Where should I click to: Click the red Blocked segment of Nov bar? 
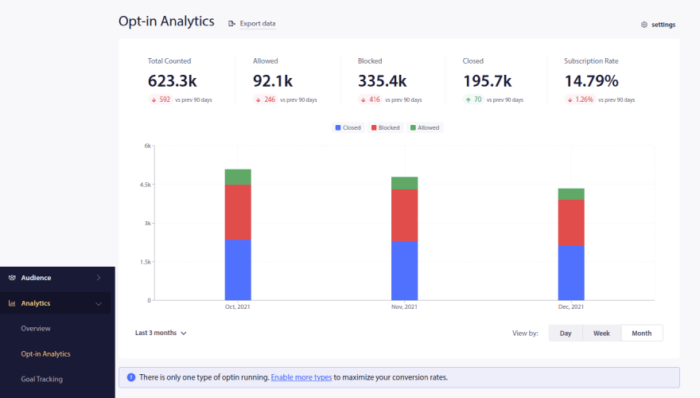pyautogui.click(x=404, y=216)
